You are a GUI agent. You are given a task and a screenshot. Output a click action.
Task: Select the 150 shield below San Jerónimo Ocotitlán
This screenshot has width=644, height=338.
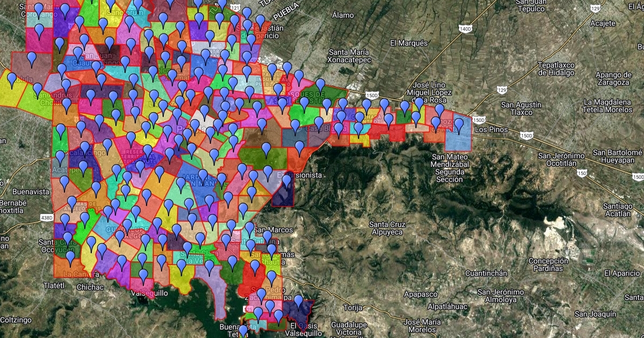581,173
